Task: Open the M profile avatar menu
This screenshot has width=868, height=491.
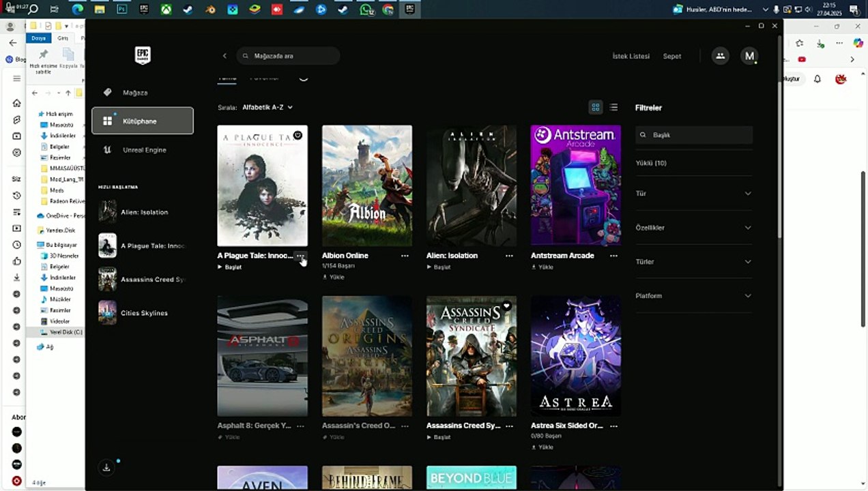Action: [x=749, y=56]
